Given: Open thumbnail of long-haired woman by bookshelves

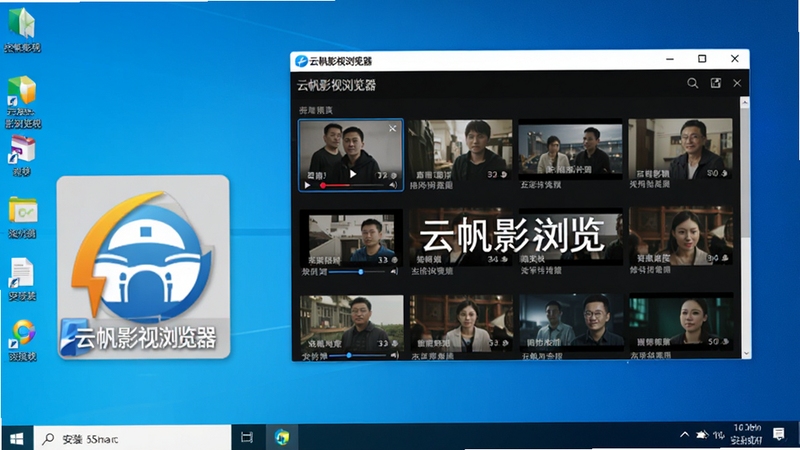Looking at the screenshot, I should [681, 236].
